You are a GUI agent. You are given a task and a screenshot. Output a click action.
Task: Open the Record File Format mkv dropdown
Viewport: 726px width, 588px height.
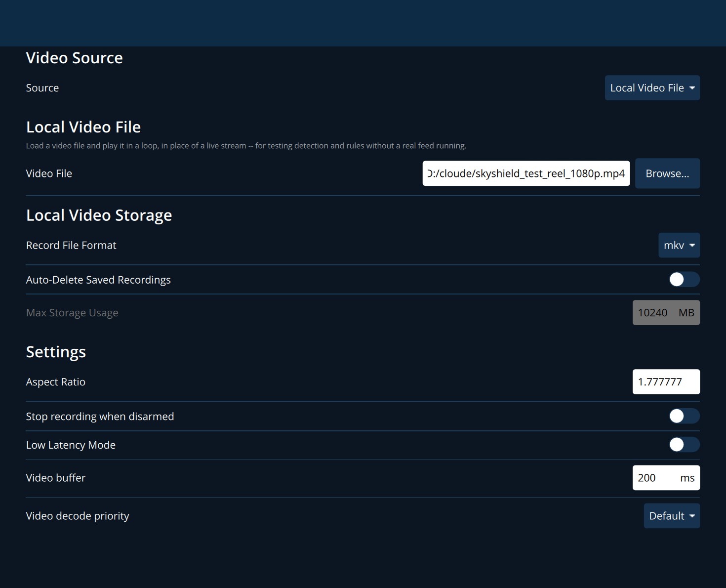click(x=679, y=245)
